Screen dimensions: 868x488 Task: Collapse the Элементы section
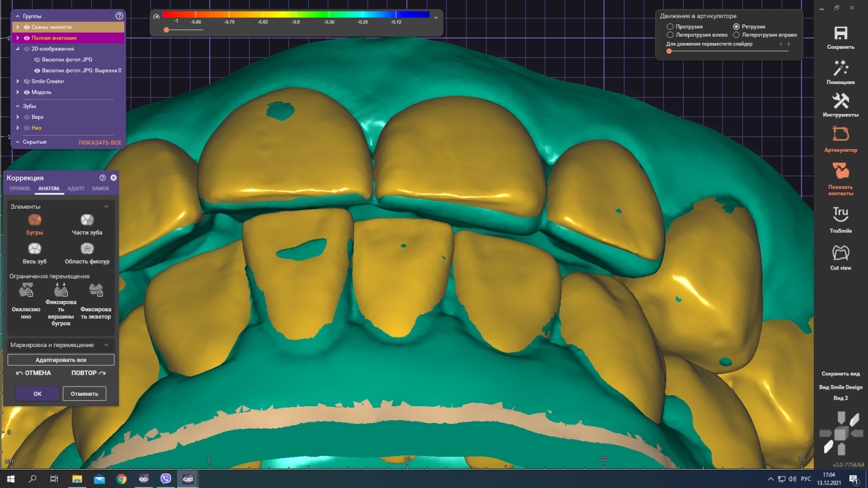tap(106, 207)
